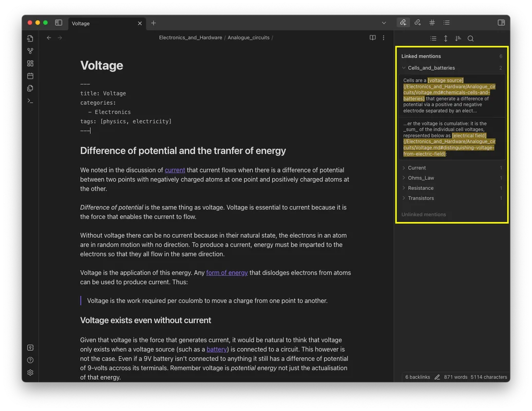Viewport: 532px width, 411px height.
Task: Open the command palette terminal icon
Action: tap(30, 101)
